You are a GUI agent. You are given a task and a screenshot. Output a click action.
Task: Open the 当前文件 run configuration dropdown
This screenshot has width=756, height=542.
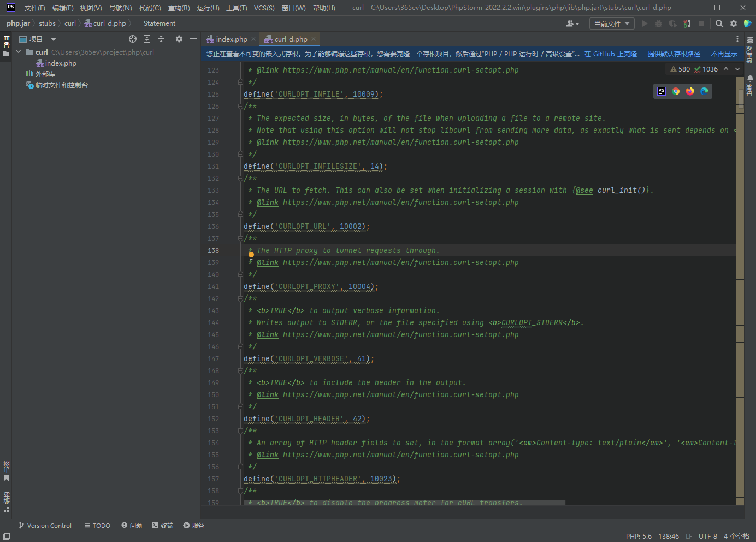[x=612, y=23]
